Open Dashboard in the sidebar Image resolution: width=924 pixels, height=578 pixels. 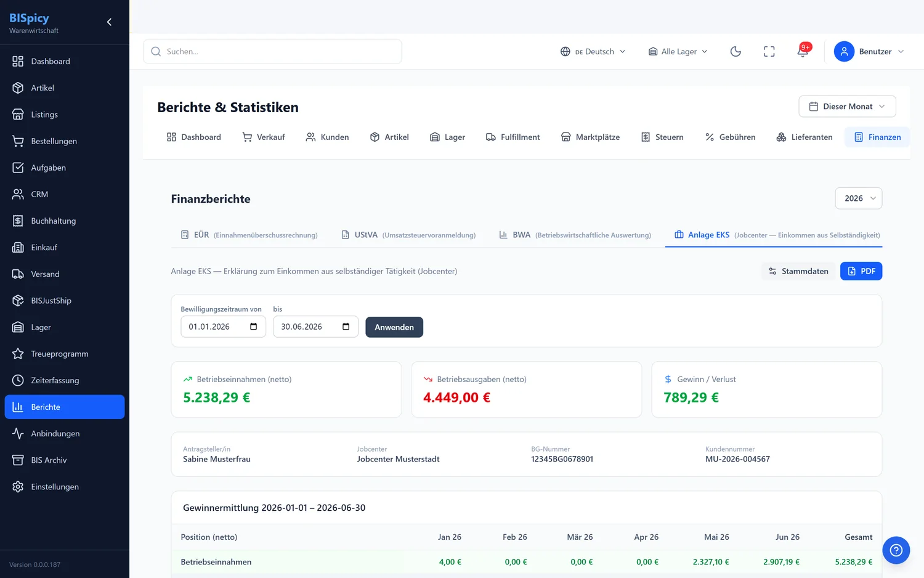(x=65, y=62)
